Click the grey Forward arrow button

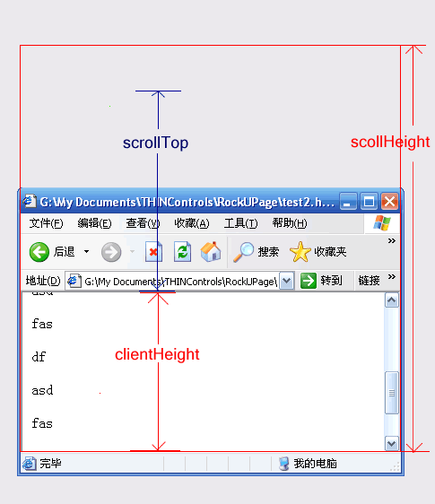(x=111, y=252)
